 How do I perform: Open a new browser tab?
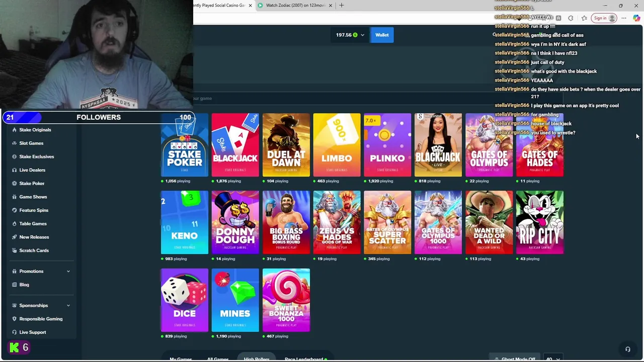click(341, 6)
